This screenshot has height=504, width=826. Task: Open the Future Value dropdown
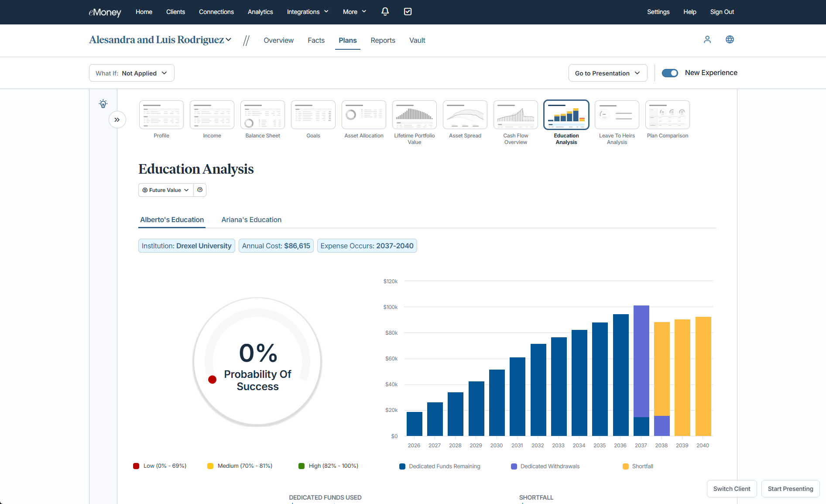166,190
